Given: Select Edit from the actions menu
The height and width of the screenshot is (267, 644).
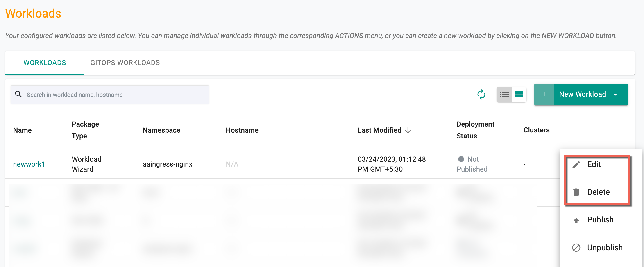Looking at the screenshot, I should click(x=594, y=165).
